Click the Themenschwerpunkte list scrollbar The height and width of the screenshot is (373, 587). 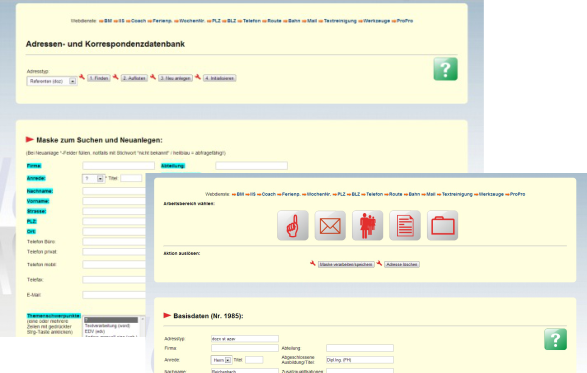[x=142, y=327]
